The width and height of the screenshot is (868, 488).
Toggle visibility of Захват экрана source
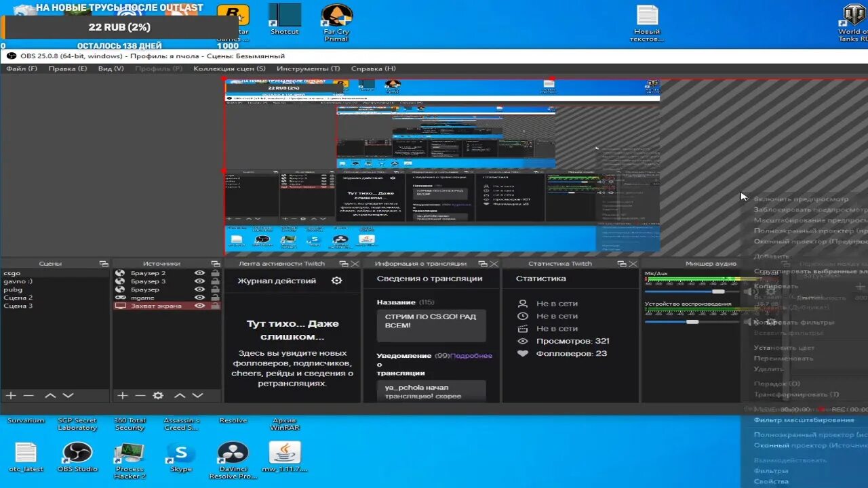coord(199,306)
